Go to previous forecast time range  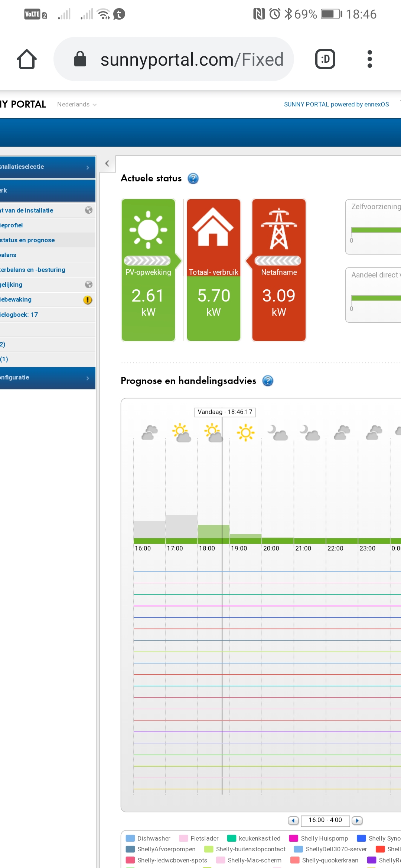pyautogui.click(x=293, y=821)
